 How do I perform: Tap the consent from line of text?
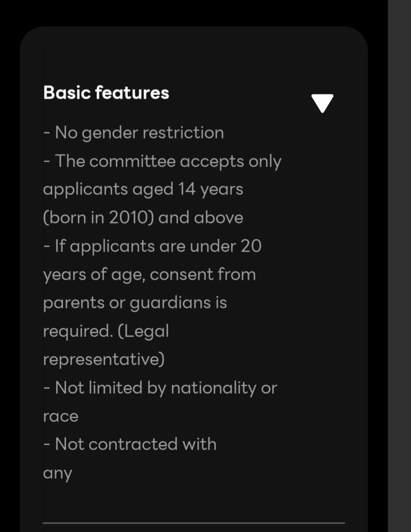(150, 275)
